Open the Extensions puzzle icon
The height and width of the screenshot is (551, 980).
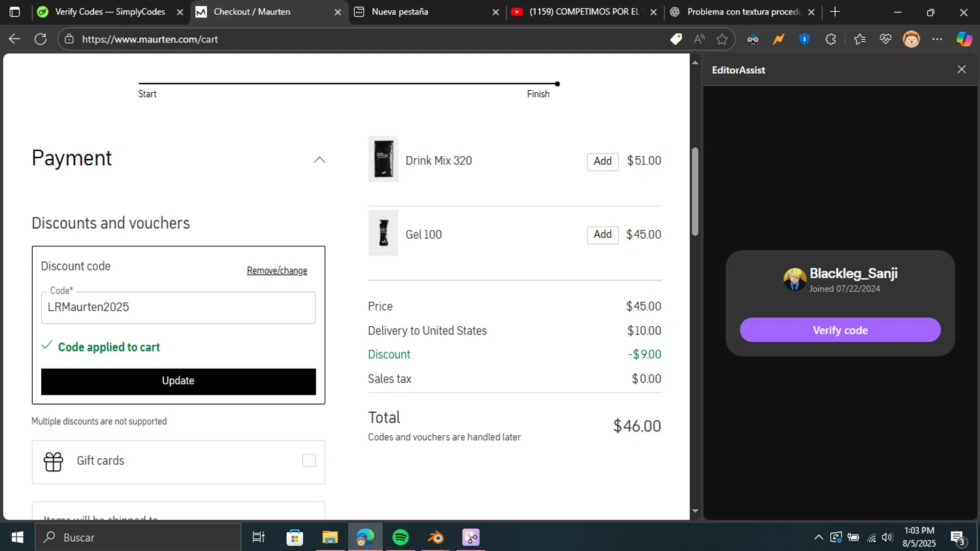click(830, 39)
